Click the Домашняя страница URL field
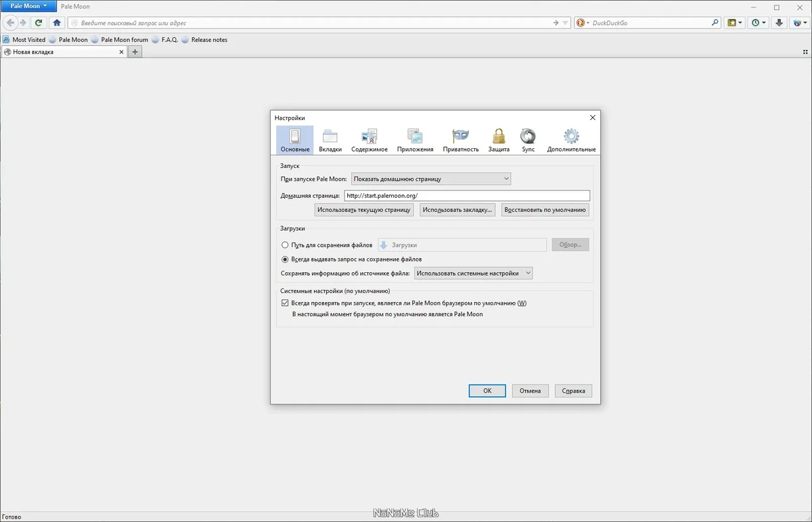The width and height of the screenshot is (812, 522). pyautogui.click(x=467, y=196)
